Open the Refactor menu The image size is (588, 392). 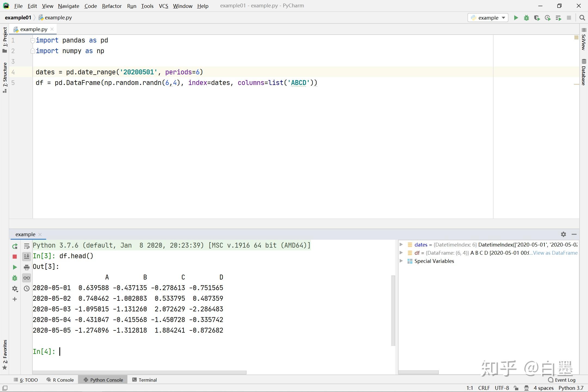112,6
